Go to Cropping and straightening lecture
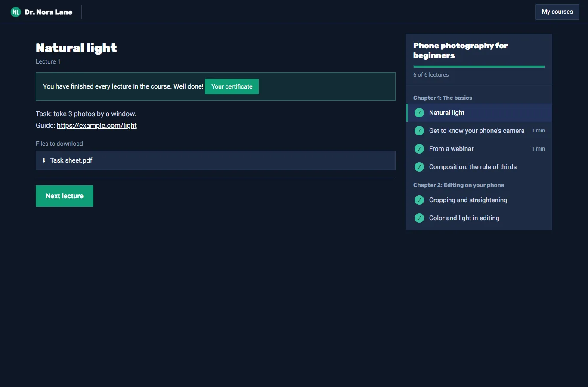This screenshot has height=387, width=588. (479, 200)
